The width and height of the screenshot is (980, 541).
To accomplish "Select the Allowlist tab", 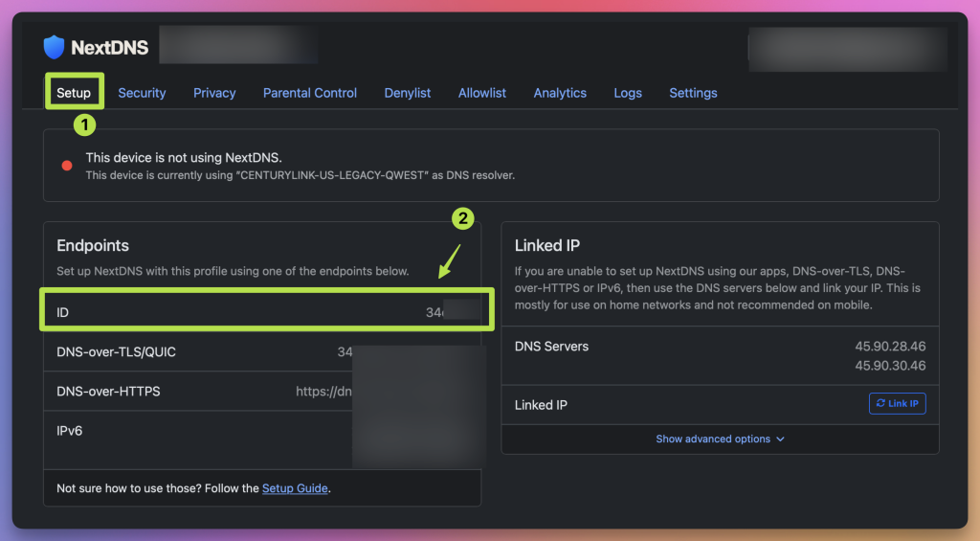I will [482, 93].
